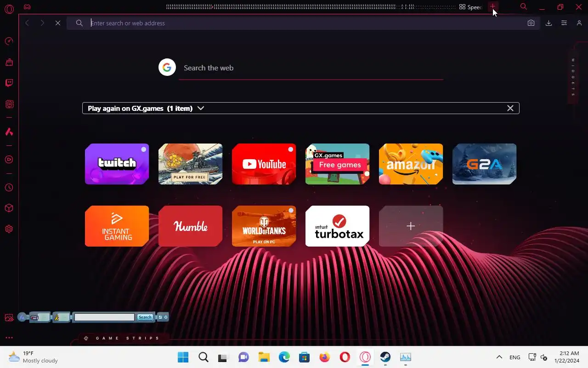The image size is (588, 368).
Task: Dismiss the Play again on GX.games bar
Action: (x=510, y=108)
